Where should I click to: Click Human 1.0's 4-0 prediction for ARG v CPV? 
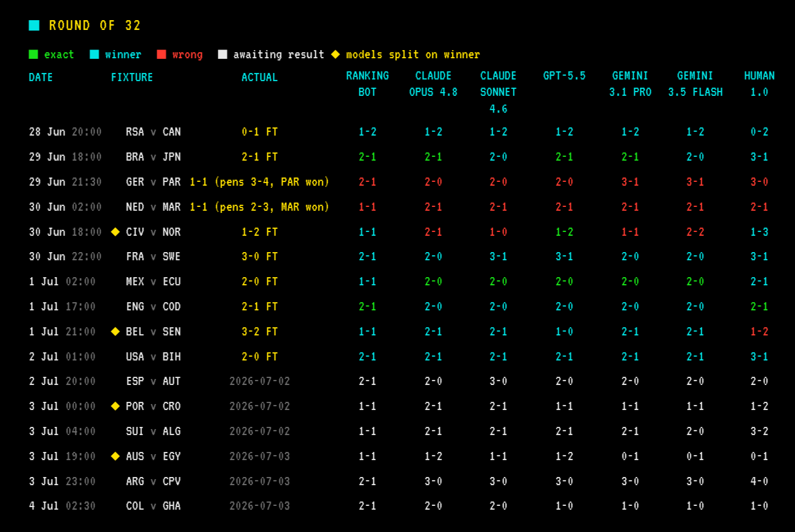click(759, 481)
